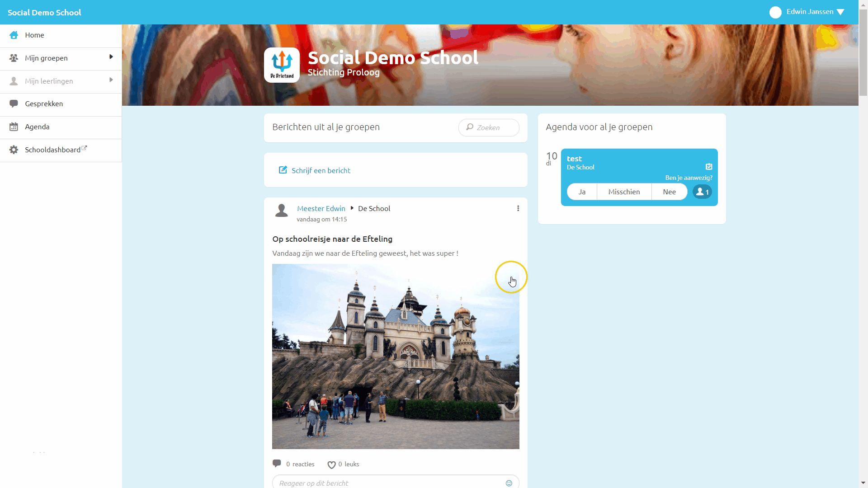Open the emoji picker smiley icon
This screenshot has width=868, height=488.
click(509, 483)
